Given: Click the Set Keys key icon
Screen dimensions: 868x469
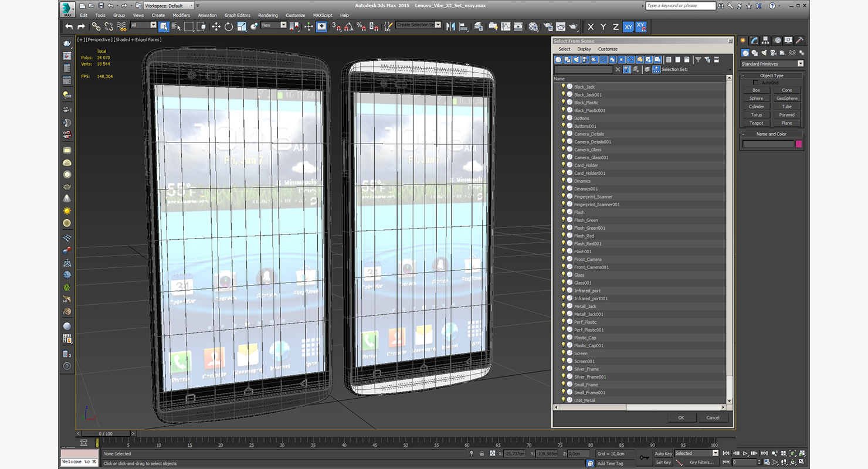Looking at the screenshot, I should 645,457.
